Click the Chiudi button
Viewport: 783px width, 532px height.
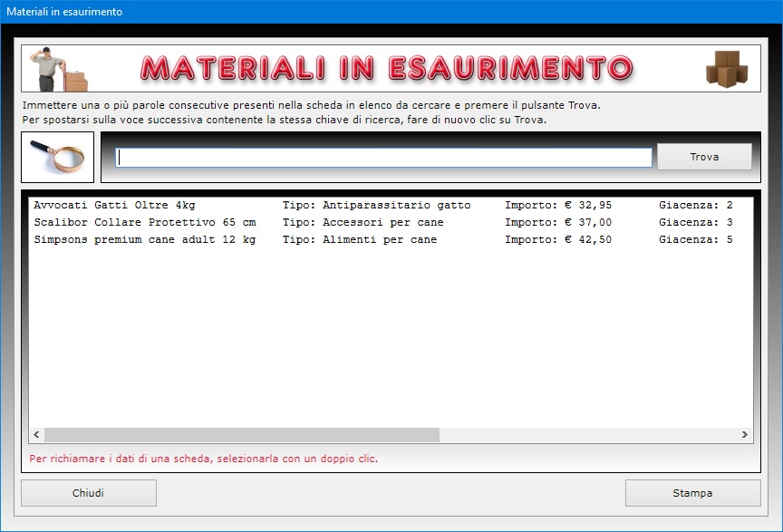point(89,493)
